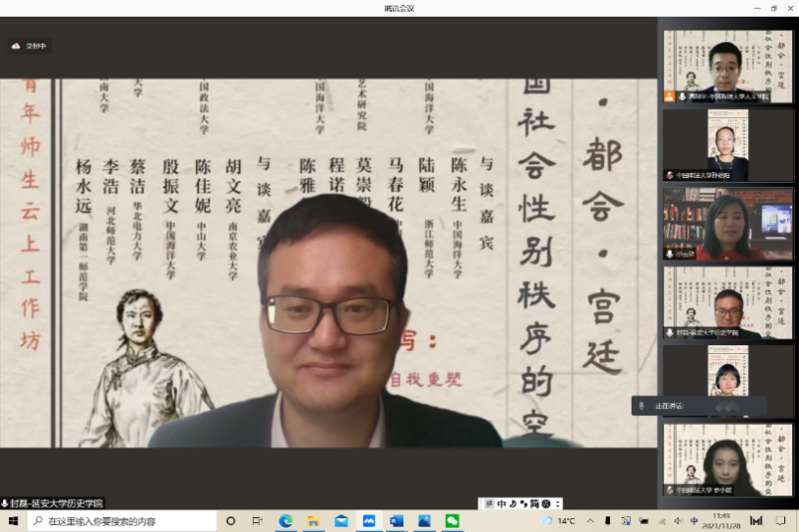Click the microphone icon in speaking indicator bar
Image resolution: width=799 pixels, height=532 pixels.
(642, 405)
